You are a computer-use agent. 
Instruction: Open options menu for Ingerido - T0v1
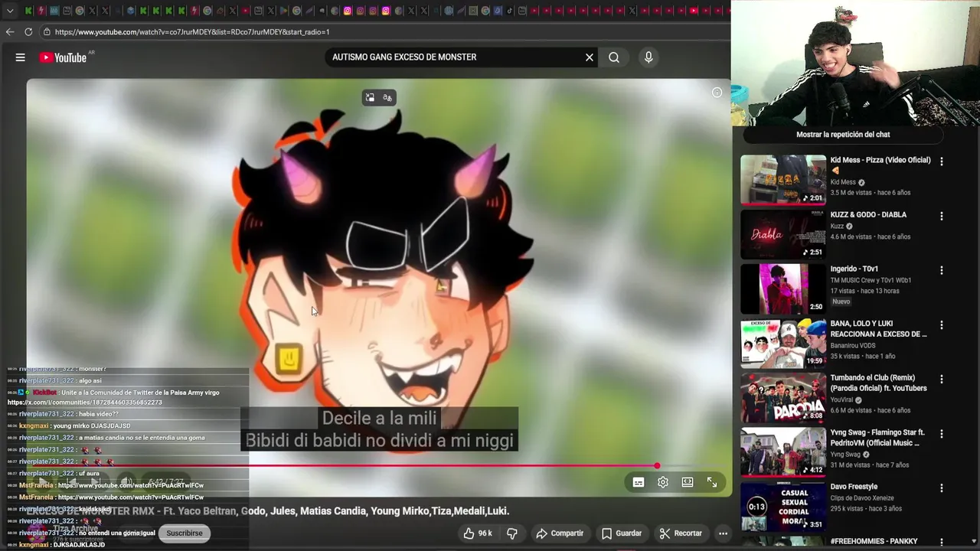pyautogui.click(x=942, y=270)
